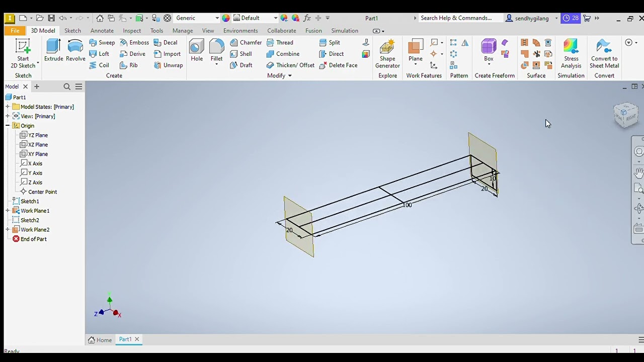Create a freeform Box

[x=489, y=50]
